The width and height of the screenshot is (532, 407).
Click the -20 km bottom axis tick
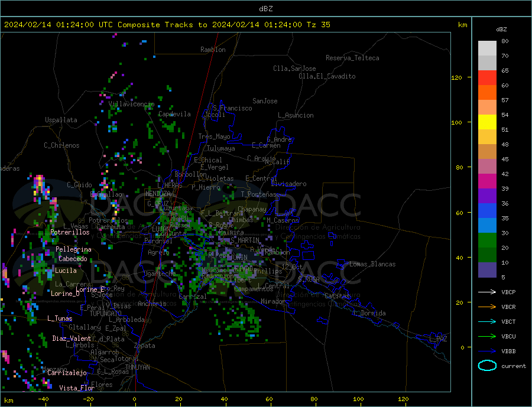88,399
